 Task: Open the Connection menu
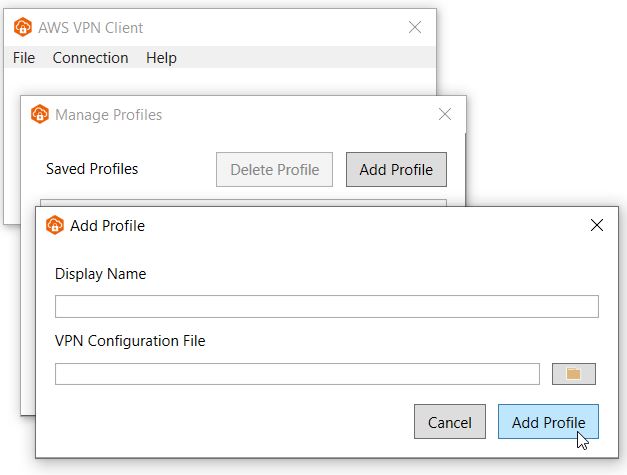pos(90,58)
